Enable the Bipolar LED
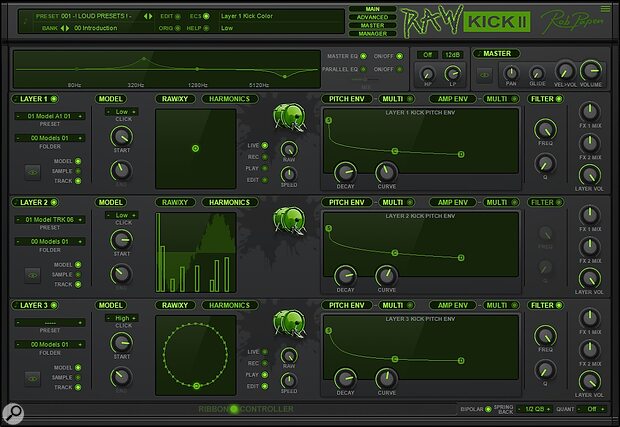Screen dimensions: 620x427 [x=488, y=409]
